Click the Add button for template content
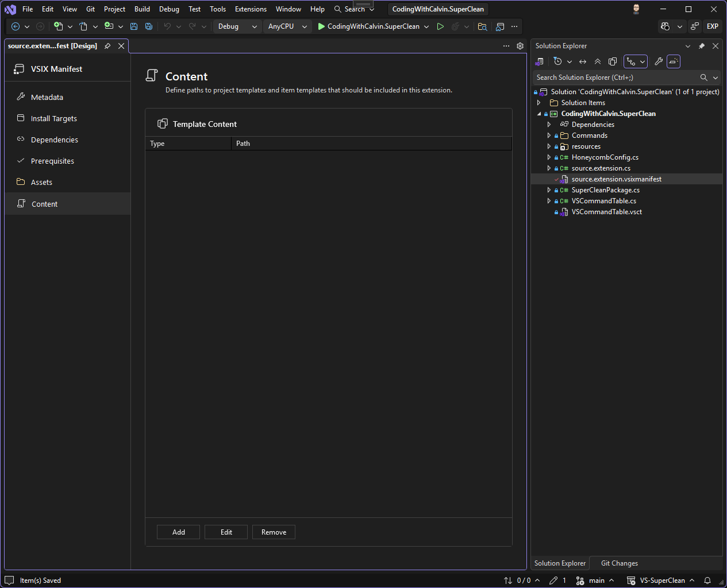This screenshot has height=588, width=727. [178, 532]
